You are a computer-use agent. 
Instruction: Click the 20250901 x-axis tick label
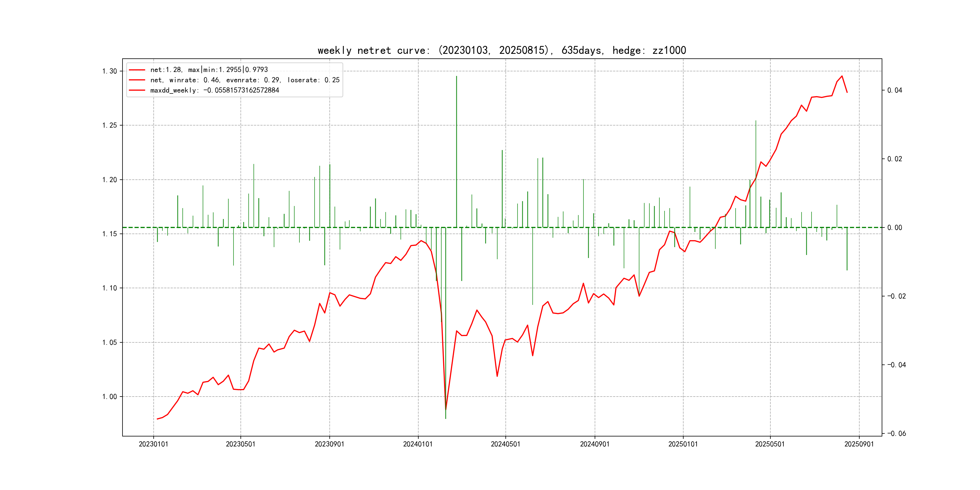click(859, 444)
